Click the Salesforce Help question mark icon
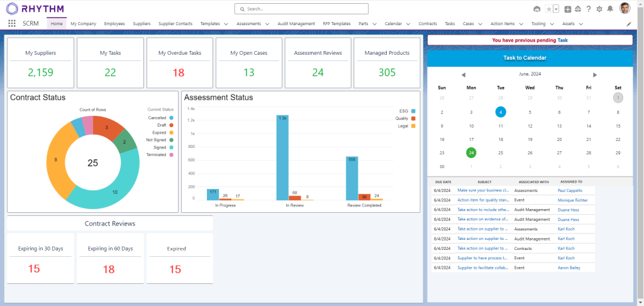 tap(588, 9)
